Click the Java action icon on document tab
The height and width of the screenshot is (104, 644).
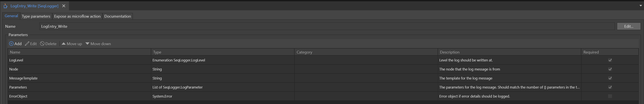click(5, 6)
